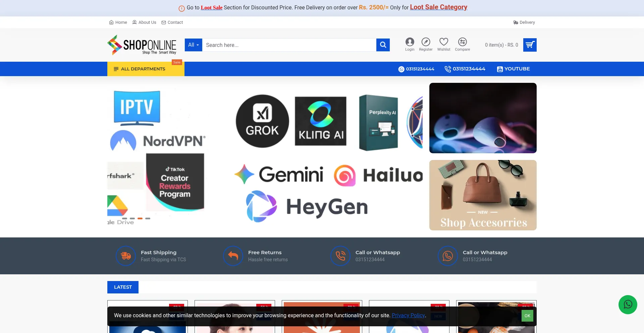The height and width of the screenshot is (333, 644).
Task: Click the Rs. 2500/= price text
Action: tap(374, 7)
